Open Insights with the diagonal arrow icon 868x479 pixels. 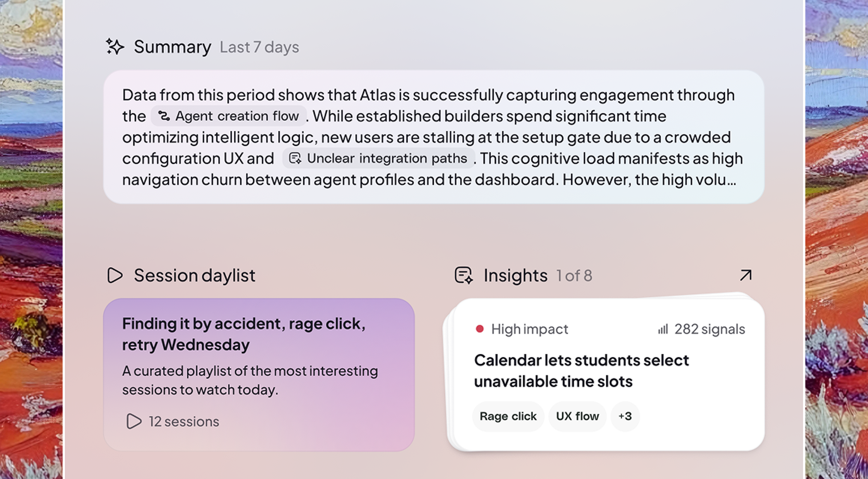tap(745, 275)
